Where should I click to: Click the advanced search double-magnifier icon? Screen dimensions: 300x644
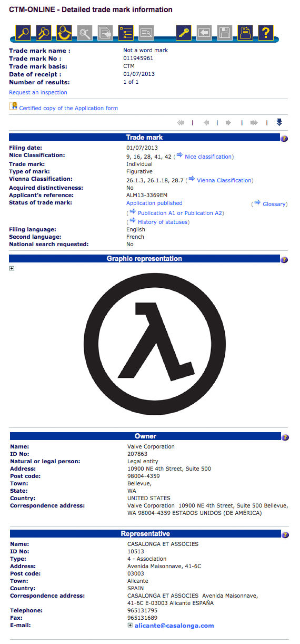point(44,33)
